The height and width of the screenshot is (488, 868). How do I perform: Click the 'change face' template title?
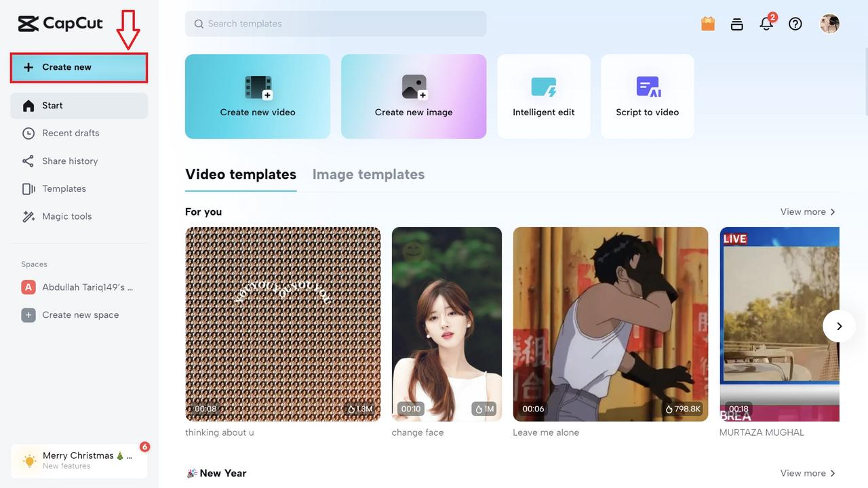pyautogui.click(x=418, y=432)
